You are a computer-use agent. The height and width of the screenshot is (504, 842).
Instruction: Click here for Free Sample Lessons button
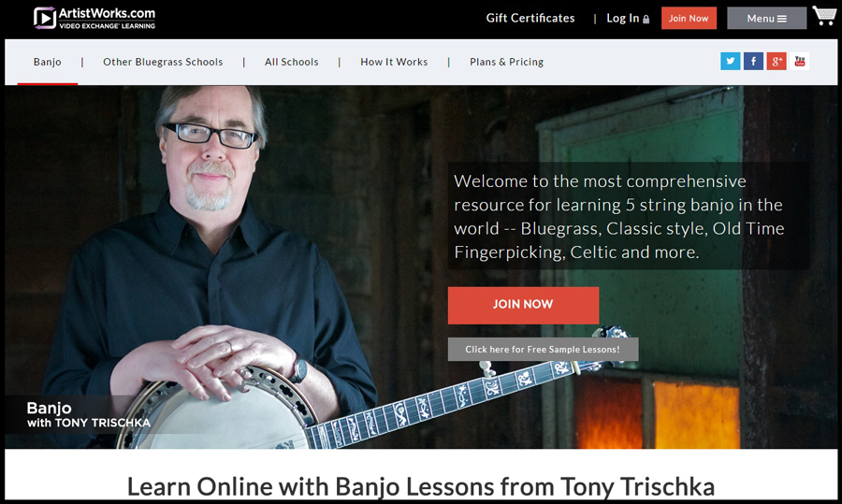pos(543,350)
